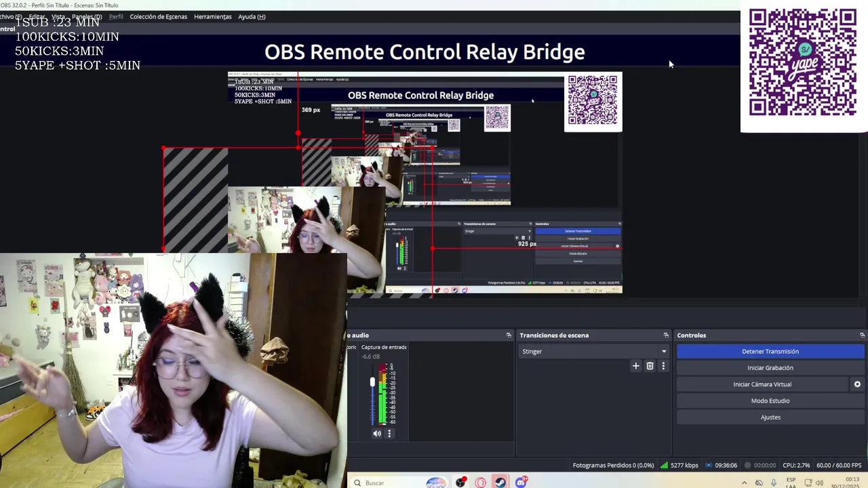Open Steam from the taskbar

pos(500,483)
